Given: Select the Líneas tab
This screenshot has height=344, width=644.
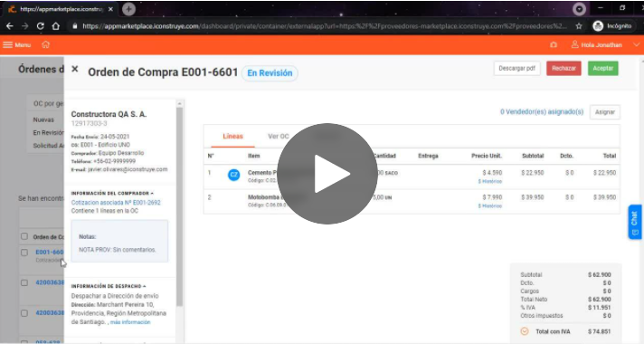Looking at the screenshot, I should click(232, 137).
